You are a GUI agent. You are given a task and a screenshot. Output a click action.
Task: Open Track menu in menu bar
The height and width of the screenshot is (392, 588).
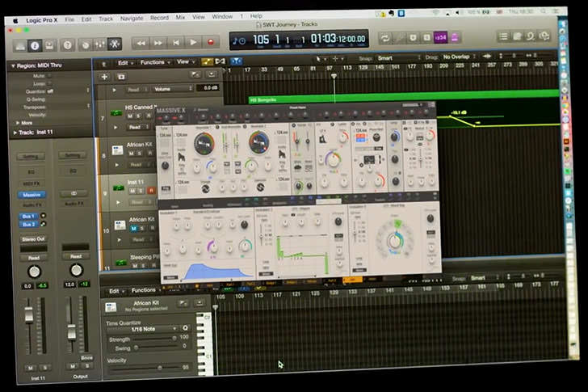pyautogui.click(x=106, y=19)
